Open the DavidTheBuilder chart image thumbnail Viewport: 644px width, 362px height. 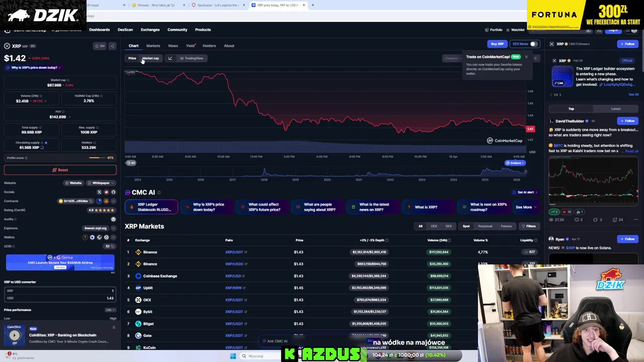click(593, 182)
